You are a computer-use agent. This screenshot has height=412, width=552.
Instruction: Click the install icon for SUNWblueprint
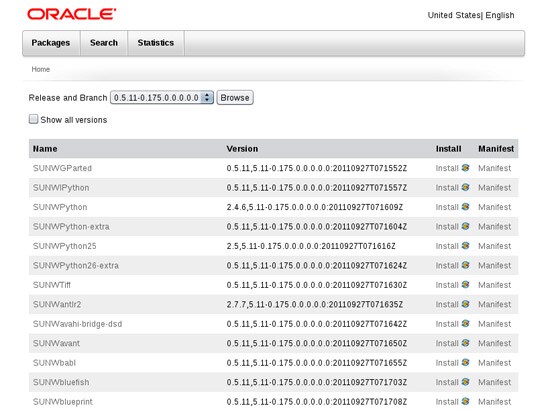tap(465, 401)
